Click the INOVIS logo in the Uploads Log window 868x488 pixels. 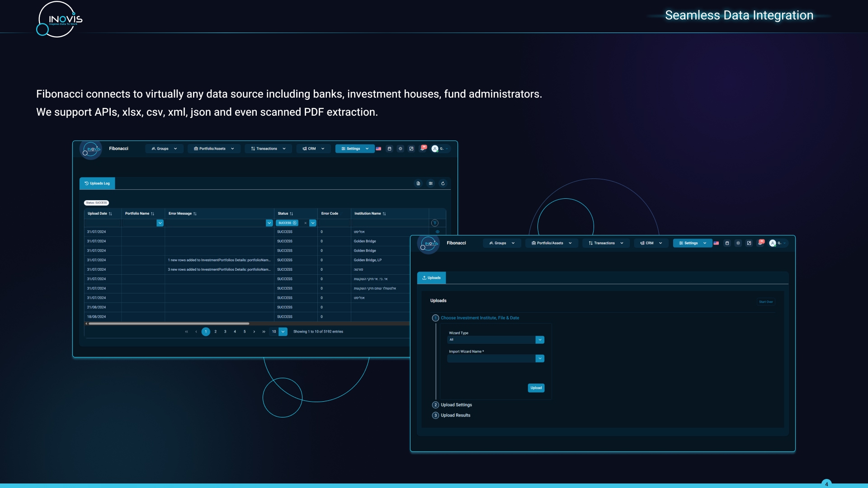click(x=91, y=149)
